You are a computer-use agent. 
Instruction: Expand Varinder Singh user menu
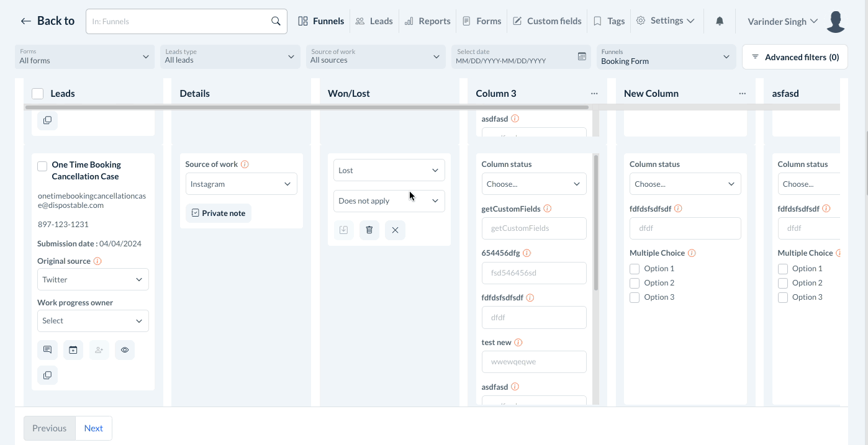click(782, 22)
